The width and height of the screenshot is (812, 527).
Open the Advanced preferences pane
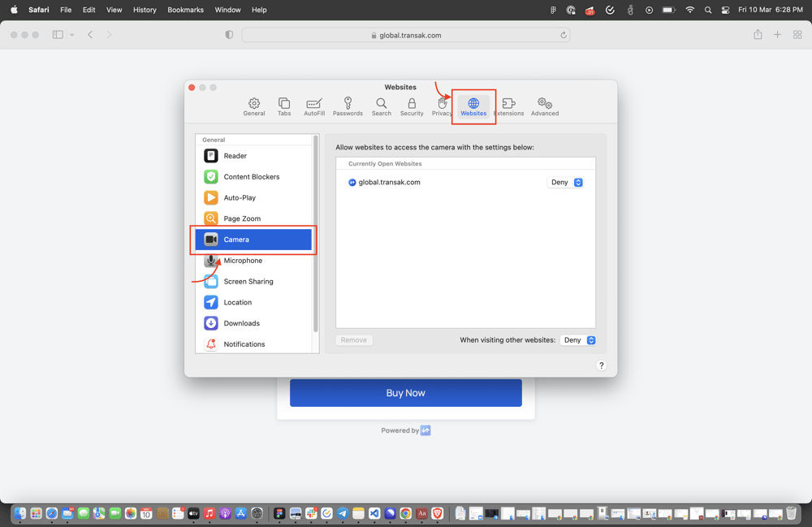click(545, 106)
